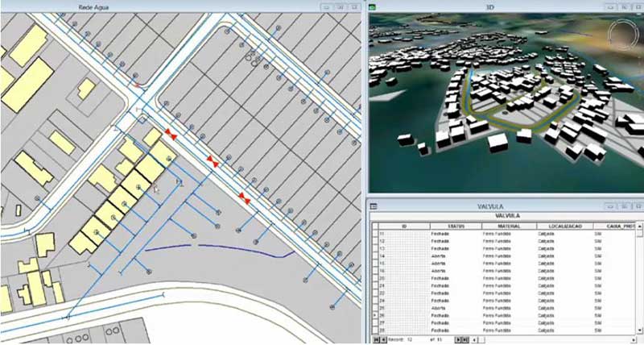Click the ID column header
This screenshot has height=345, width=644.
coord(403,226)
